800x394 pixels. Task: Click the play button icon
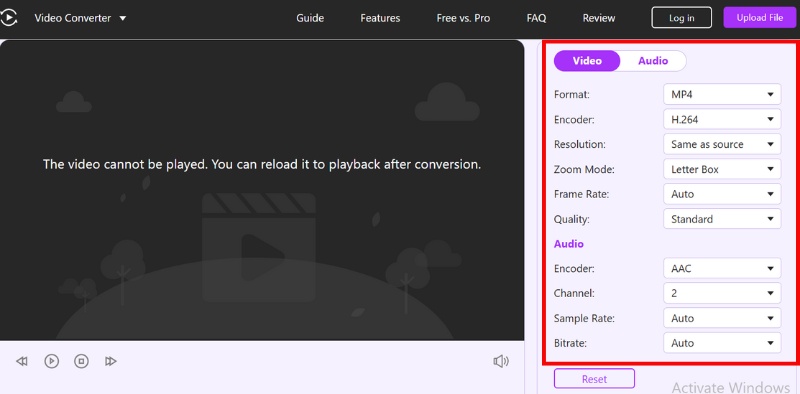[x=52, y=361]
